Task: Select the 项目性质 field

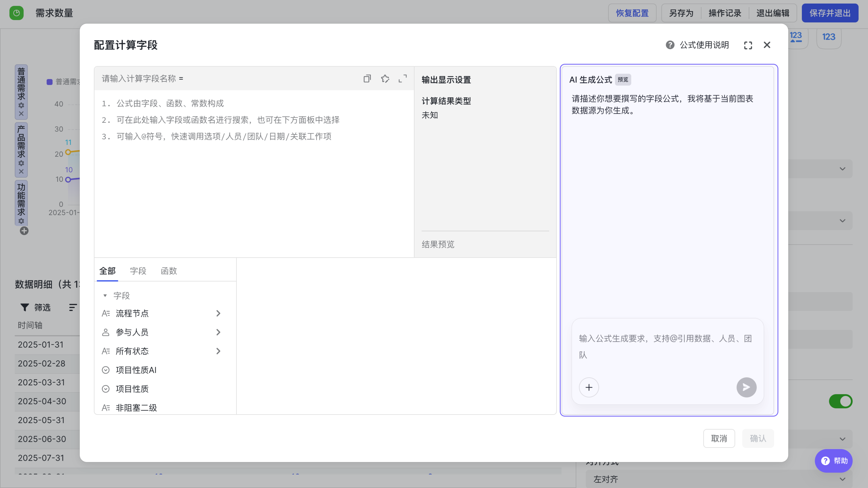Action: (165, 389)
